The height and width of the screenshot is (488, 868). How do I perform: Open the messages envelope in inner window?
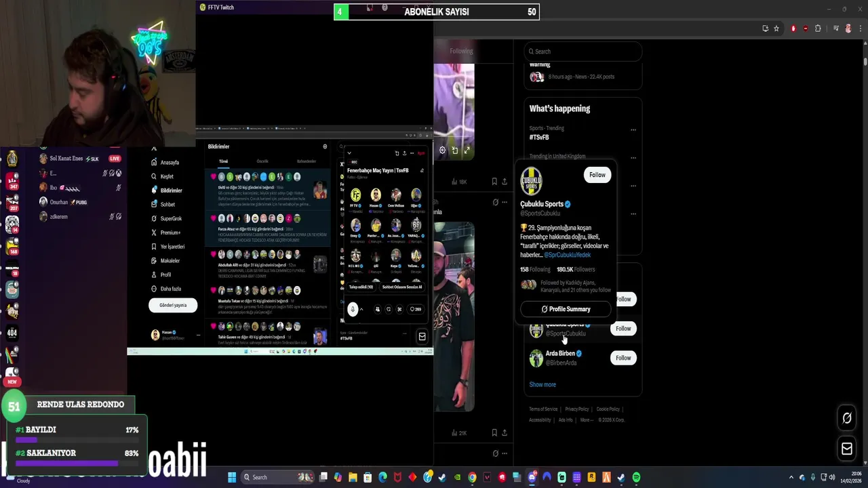point(422,337)
